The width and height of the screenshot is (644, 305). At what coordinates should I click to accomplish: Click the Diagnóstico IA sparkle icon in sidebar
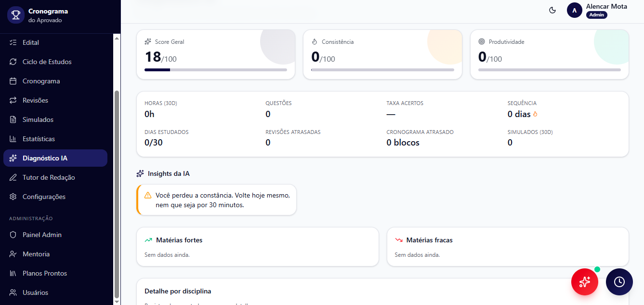pyautogui.click(x=13, y=158)
